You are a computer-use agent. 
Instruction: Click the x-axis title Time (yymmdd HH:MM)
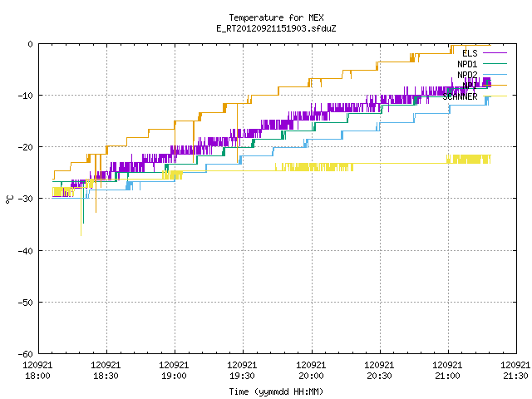[276, 392]
